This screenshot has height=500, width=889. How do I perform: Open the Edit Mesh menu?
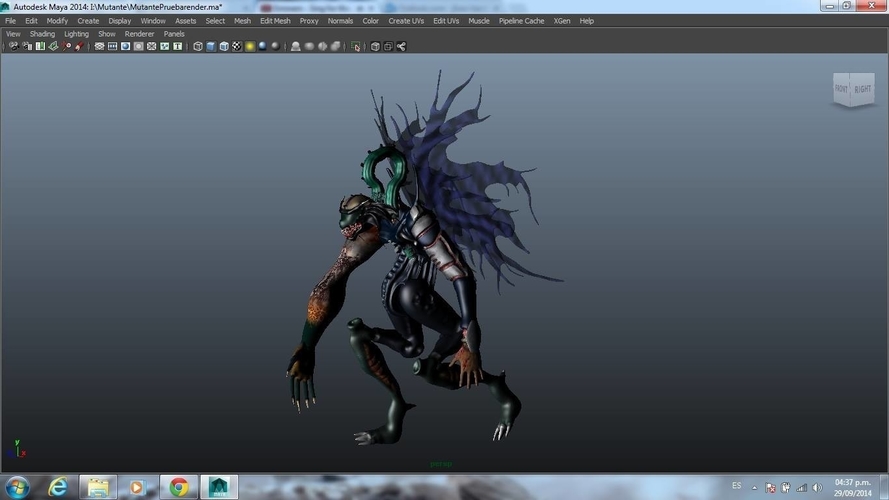275,21
